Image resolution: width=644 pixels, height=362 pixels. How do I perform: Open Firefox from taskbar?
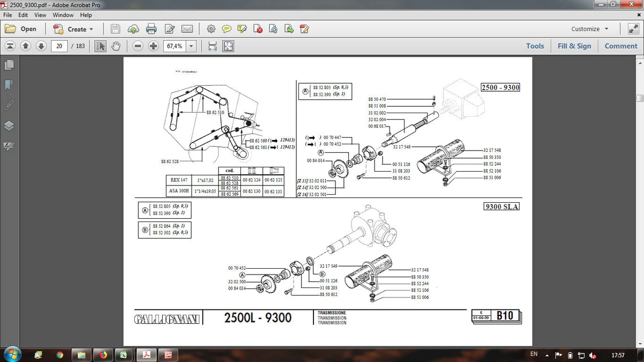pyautogui.click(x=103, y=354)
